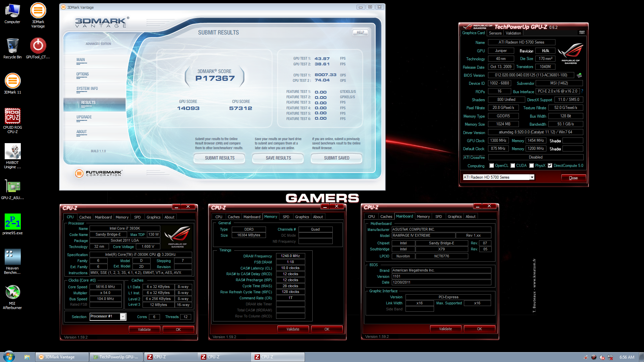The width and height of the screenshot is (644, 362).
Task: Open the GPU-Z_ASU desktop icon
Action: coord(12,189)
